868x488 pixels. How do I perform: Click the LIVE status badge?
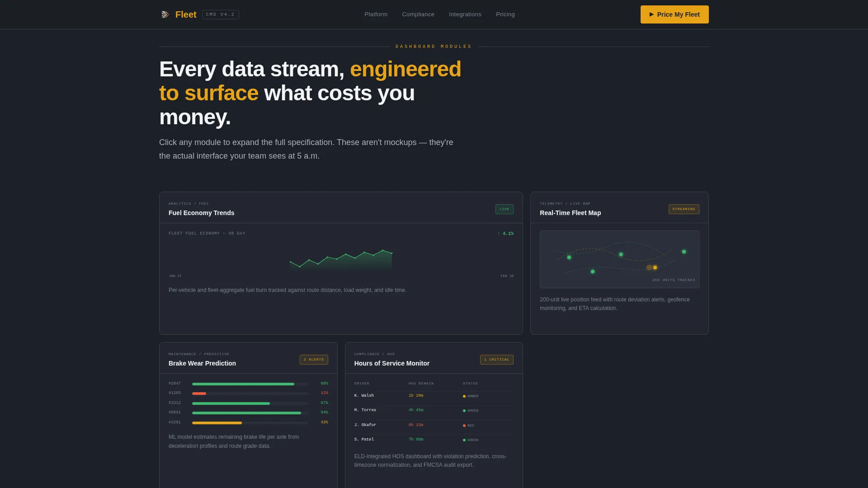[x=505, y=209]
